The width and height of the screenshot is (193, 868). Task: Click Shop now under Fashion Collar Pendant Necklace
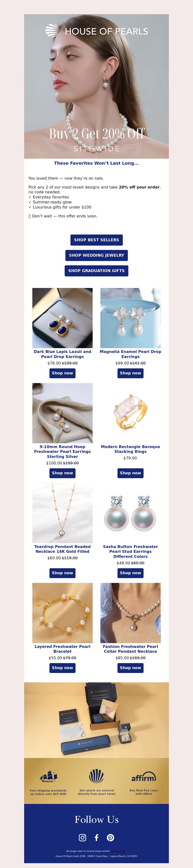click(x=131, y=668)
